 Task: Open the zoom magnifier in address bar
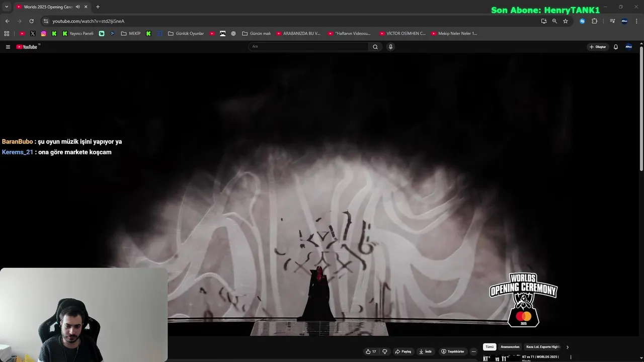(554, 21)
